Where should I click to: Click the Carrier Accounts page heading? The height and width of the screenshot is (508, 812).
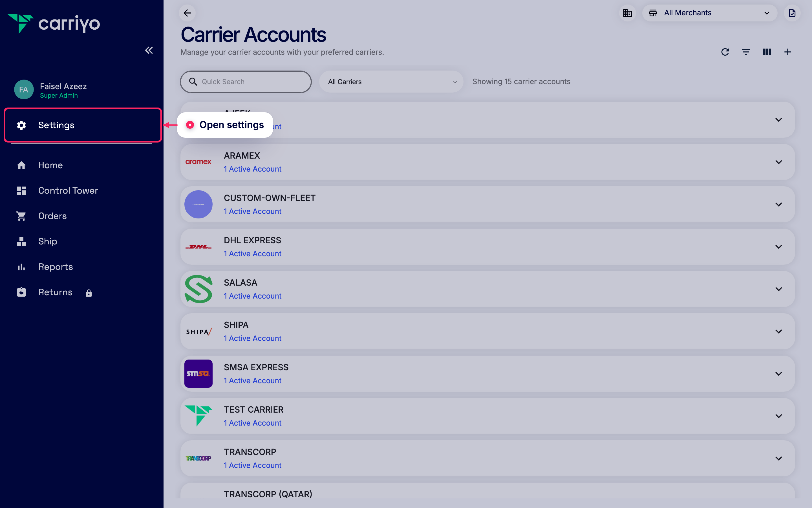[x=253, y=35]
